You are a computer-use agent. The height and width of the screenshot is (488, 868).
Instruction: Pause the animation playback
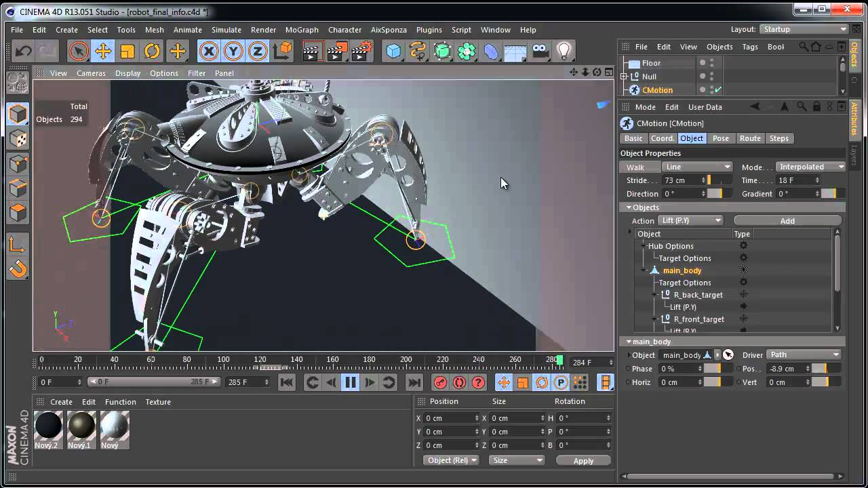tap(351, 383)
